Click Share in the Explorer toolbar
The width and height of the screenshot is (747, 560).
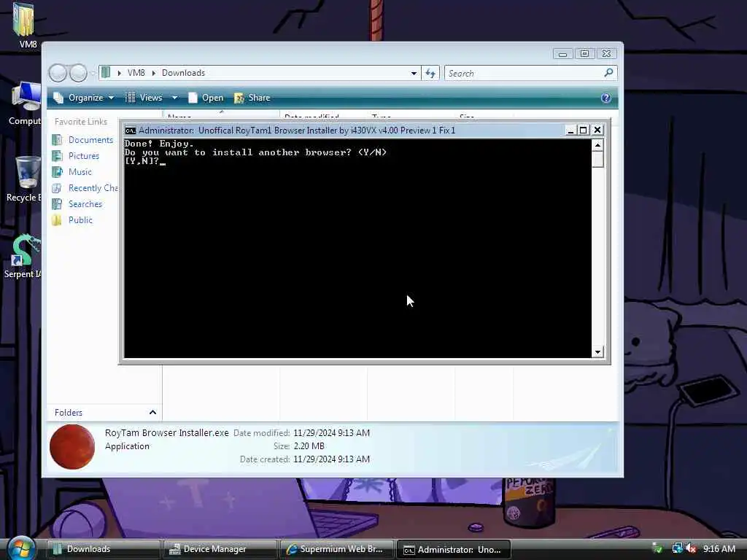[x=252, y=98]
